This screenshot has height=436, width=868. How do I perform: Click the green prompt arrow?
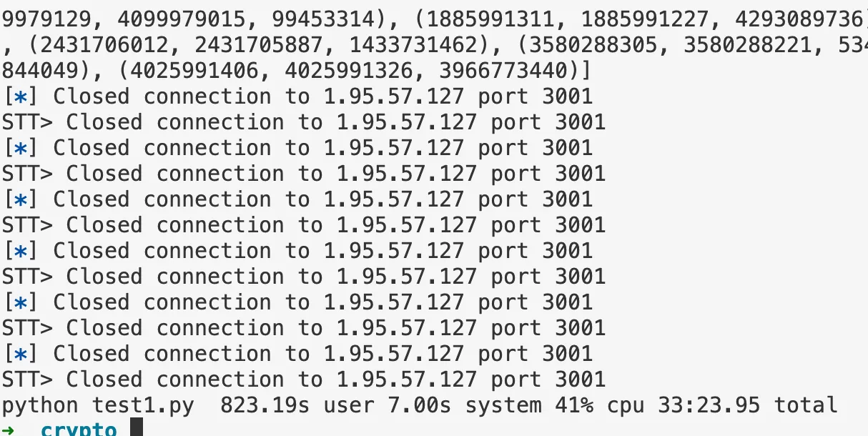(9, 430)
